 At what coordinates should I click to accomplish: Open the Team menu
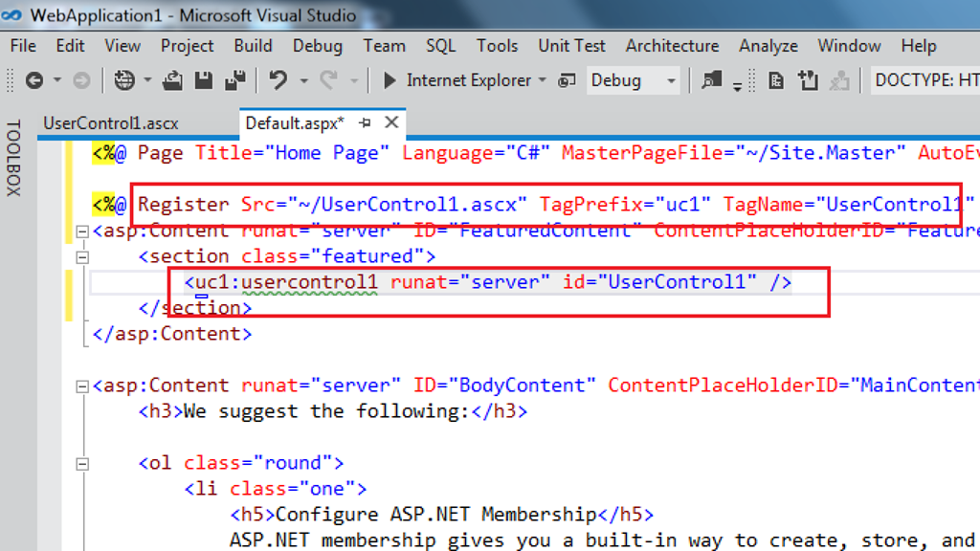pyautogui.click(x=385, y=46)
